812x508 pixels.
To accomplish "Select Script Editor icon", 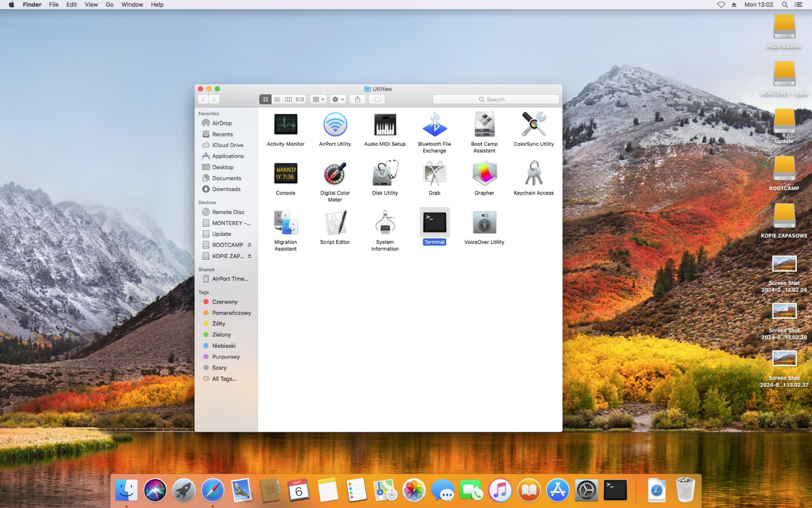I will click(335, 222).
